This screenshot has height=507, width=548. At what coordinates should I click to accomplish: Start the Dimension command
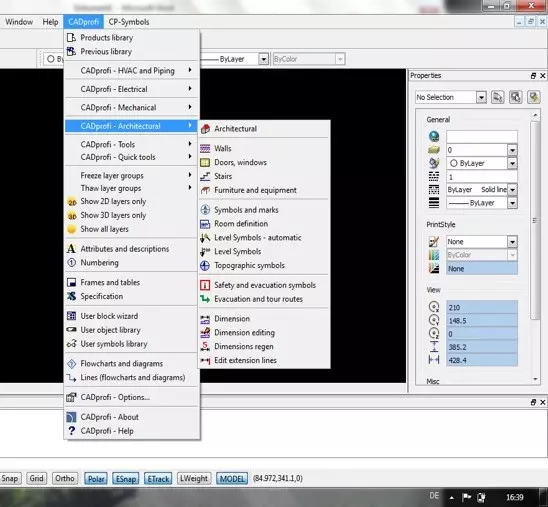pos(264,319)
